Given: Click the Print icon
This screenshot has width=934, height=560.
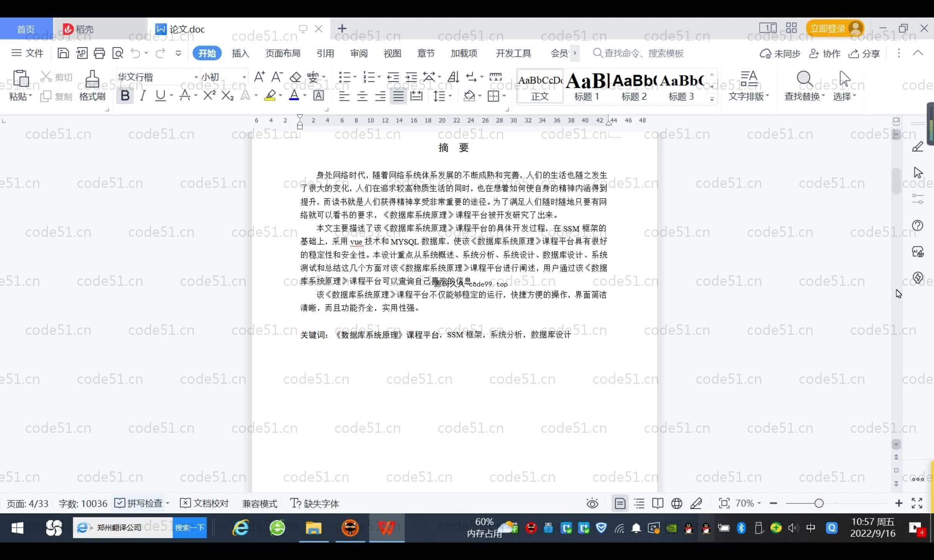Looking at the screenshot, I should tap(99, 53).
